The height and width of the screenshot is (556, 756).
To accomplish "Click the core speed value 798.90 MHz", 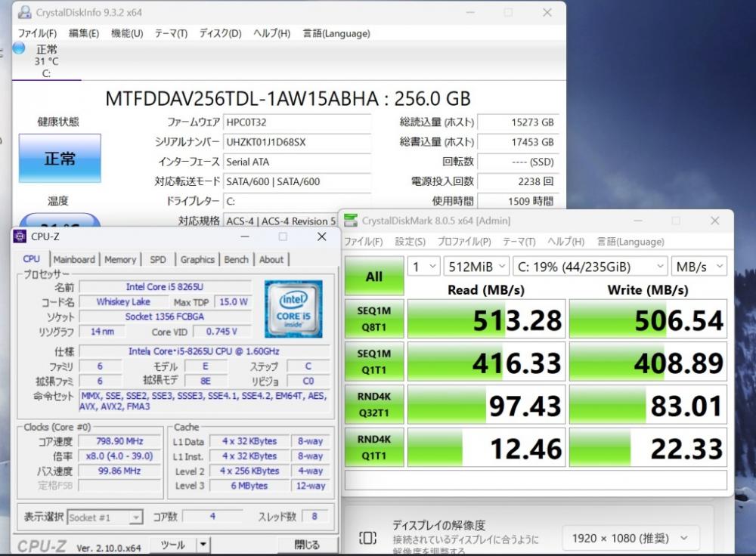I will click(x=119, y=441).
